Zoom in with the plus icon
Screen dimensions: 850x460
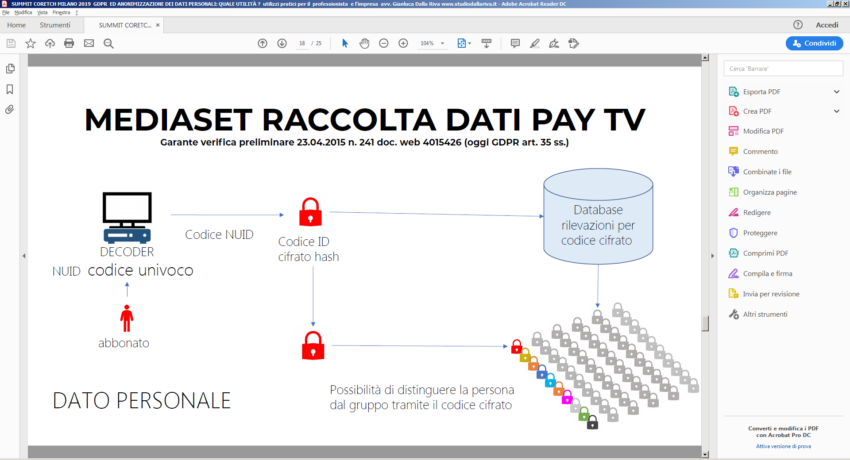[x=403, y=43]
